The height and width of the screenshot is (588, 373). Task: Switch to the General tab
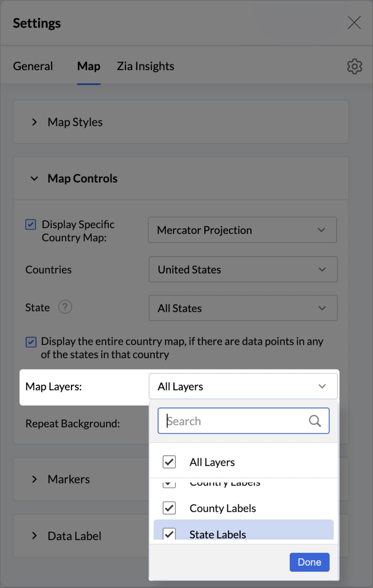click(33, 66)
